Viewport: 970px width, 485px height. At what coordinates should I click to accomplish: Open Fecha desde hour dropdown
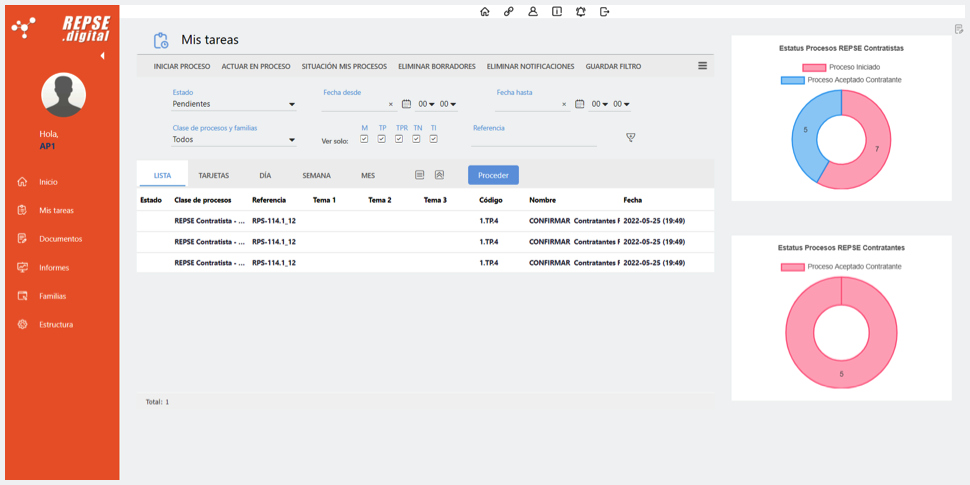[426, 104]
